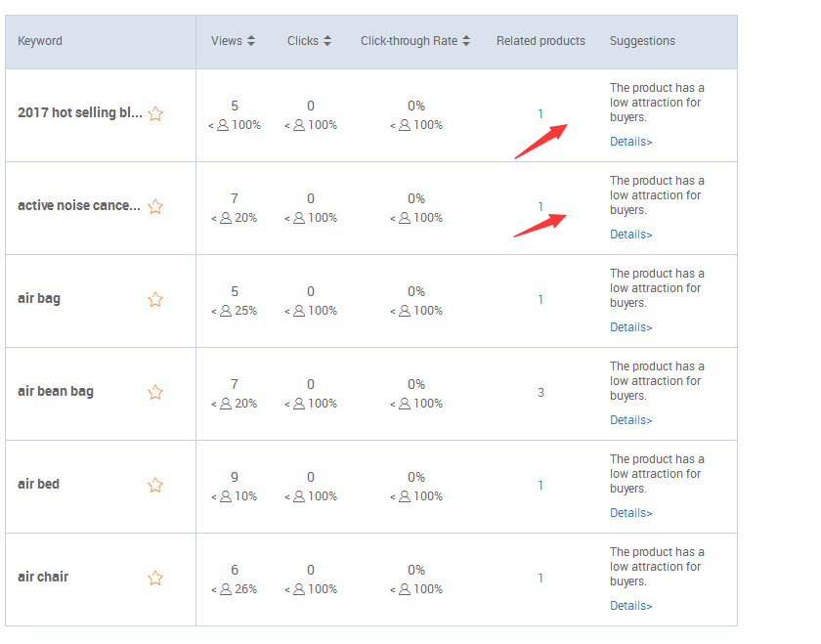821x644 pixels.
Task: Star the '2017 hot selling bl...' keyword
Action: pyautogui.click(x=155, y=113)
